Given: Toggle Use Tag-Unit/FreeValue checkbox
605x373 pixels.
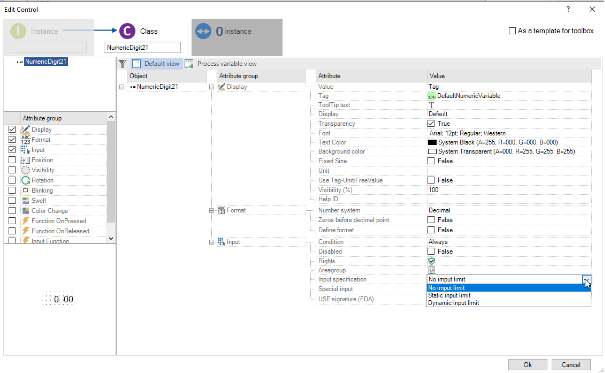Looking at the screenshot, I should (431, 180).
